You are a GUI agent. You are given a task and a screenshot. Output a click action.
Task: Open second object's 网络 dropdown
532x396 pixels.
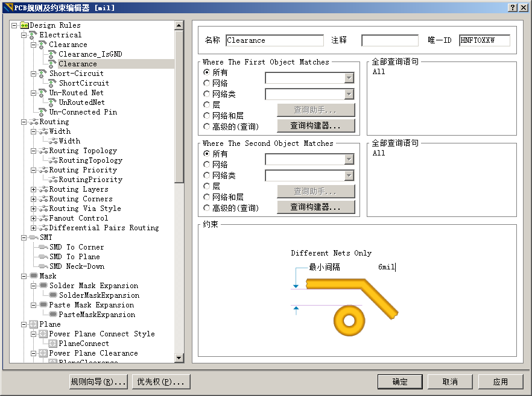coord(349,159)
